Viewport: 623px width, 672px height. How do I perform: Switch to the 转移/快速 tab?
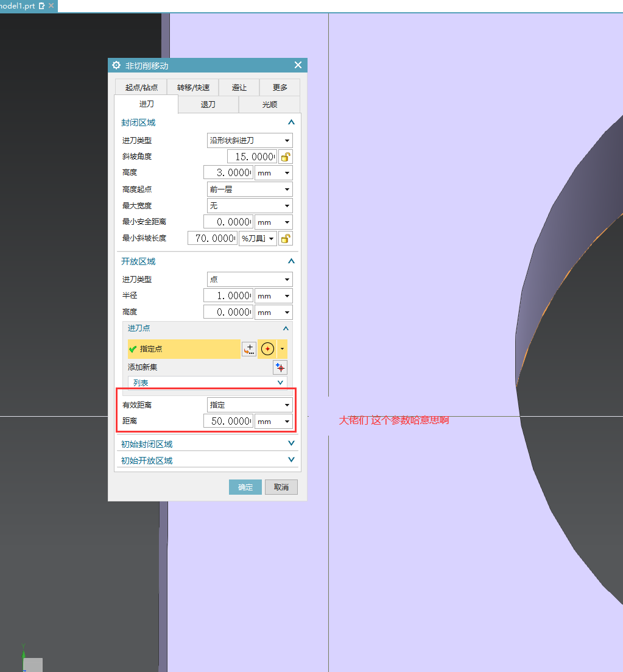point(193,88)
